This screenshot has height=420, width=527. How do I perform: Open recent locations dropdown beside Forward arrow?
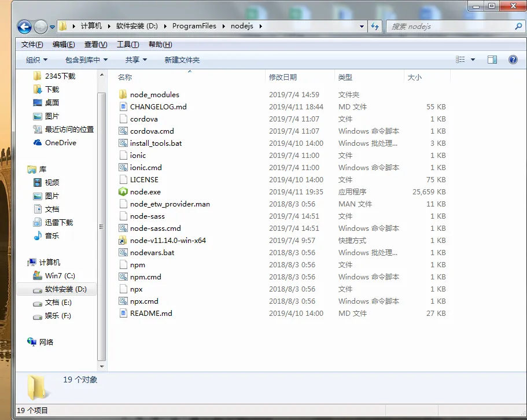(53, 27)
